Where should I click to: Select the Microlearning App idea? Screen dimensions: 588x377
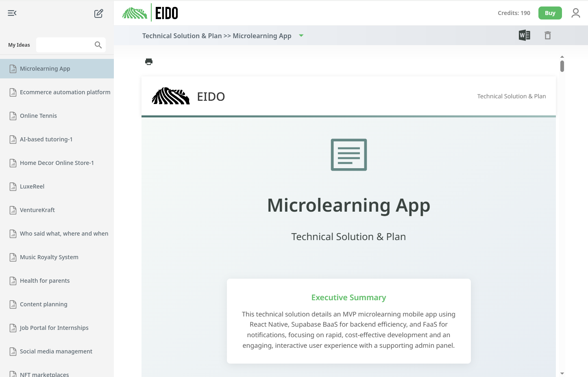pos(45,68)
